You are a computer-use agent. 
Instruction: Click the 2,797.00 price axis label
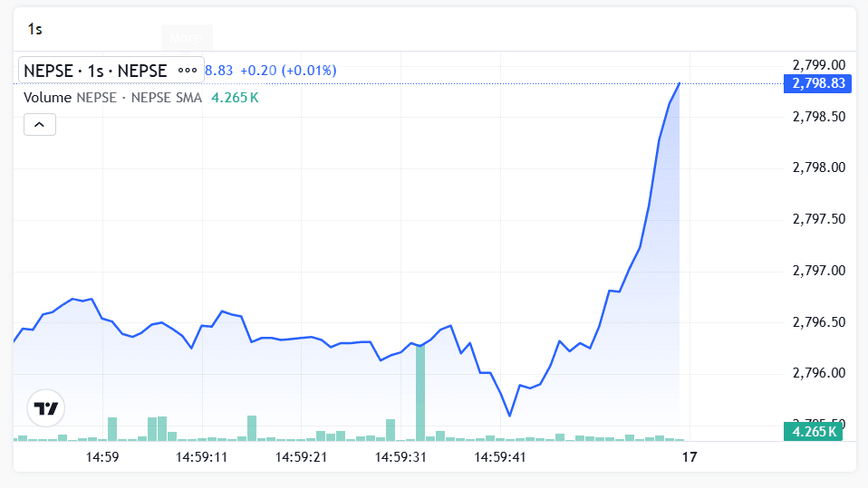819,271
